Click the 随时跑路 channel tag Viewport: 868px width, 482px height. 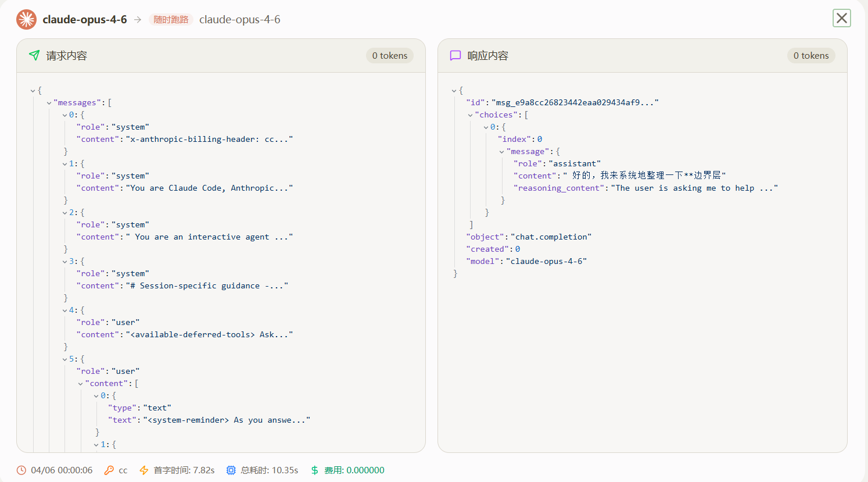[171, 20]
